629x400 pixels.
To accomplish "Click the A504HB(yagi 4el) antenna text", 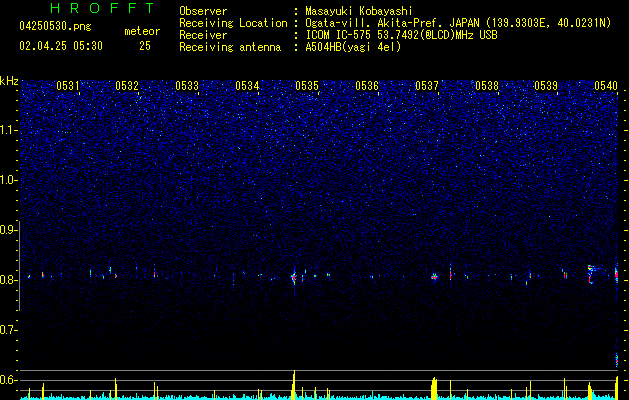I will coord(353,47).
